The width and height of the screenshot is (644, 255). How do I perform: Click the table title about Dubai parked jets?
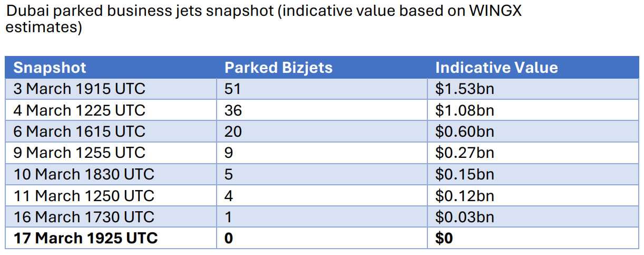pyautogui.click(x=264, y=19)
